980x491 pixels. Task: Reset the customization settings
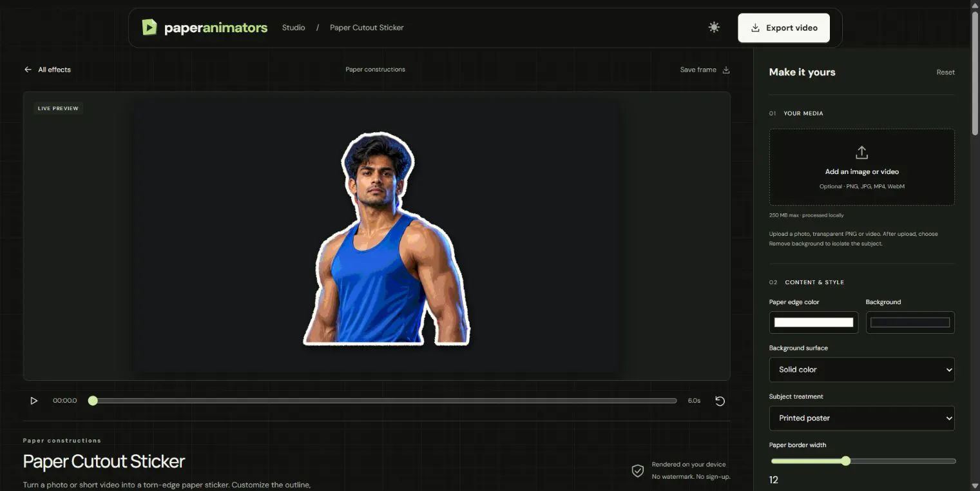[x=945, y=72]
